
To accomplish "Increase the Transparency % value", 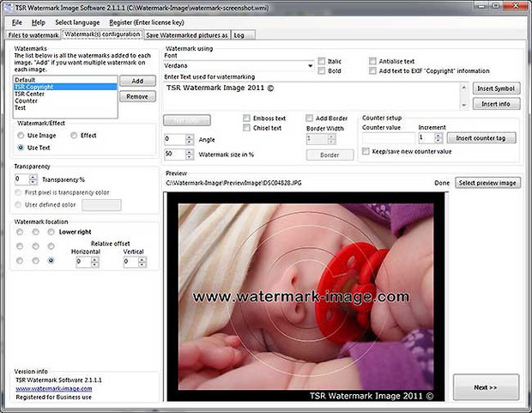I will pos(33,177).
